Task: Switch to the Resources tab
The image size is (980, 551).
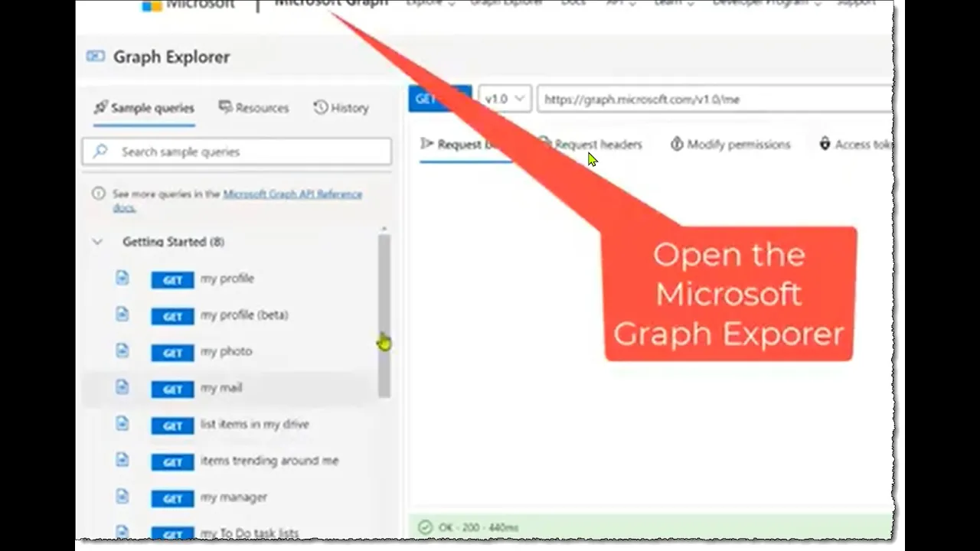Action: click(254, 108)
